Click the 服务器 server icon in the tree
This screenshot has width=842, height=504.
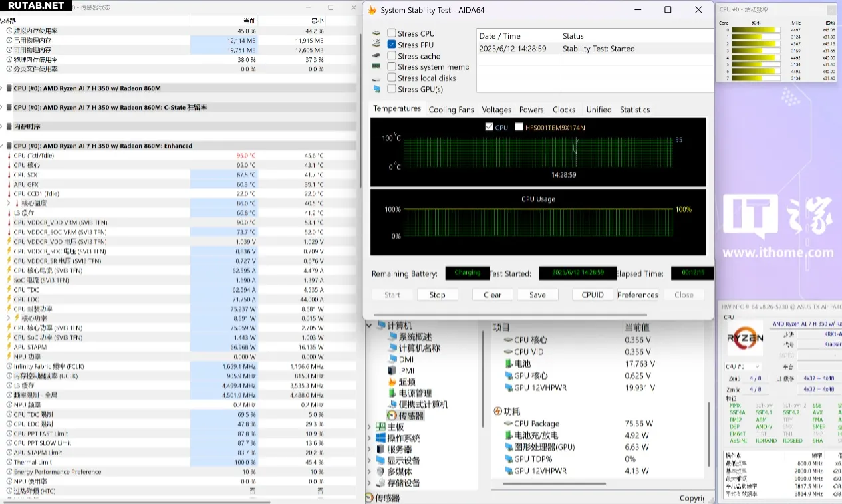click(x=381, y=449)
